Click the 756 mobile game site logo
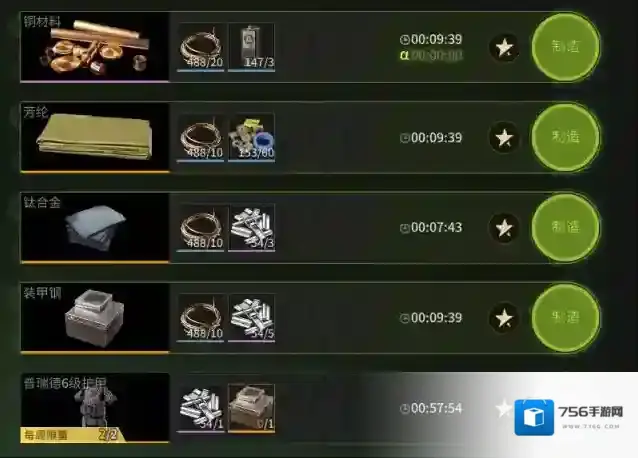 (x=569, y=417)
